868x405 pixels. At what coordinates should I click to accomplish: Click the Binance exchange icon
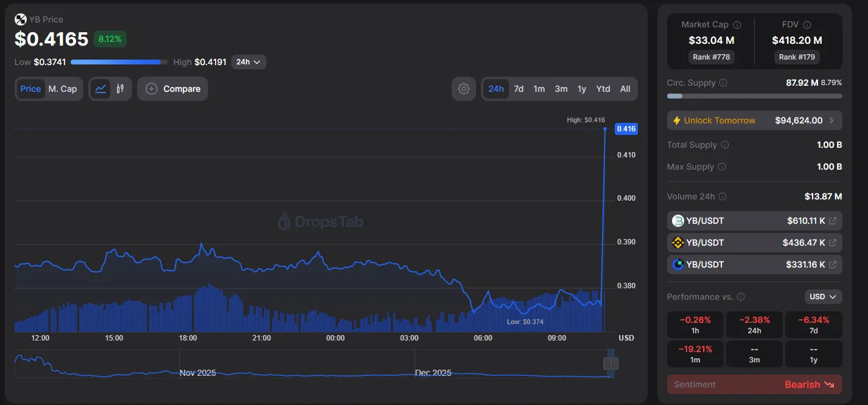click(x=678, y=242)
